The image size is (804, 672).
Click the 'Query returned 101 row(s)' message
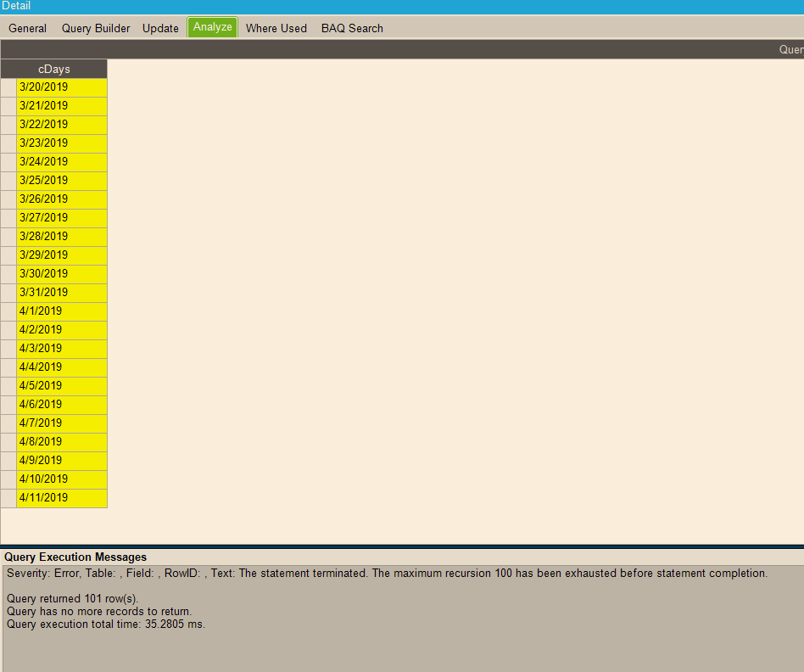pos(72,599)
